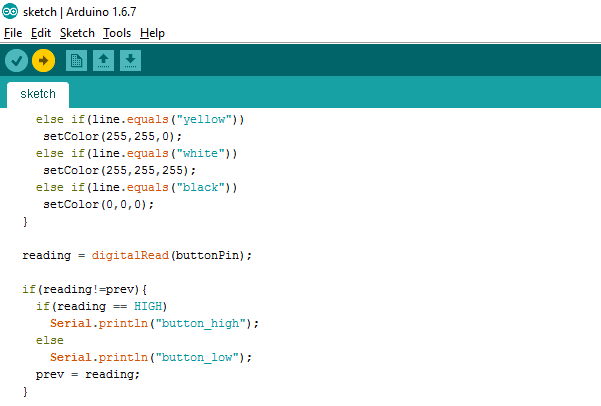Click the Open sketch up-arrow icon
601x406 pixels.
coord(103,61)
